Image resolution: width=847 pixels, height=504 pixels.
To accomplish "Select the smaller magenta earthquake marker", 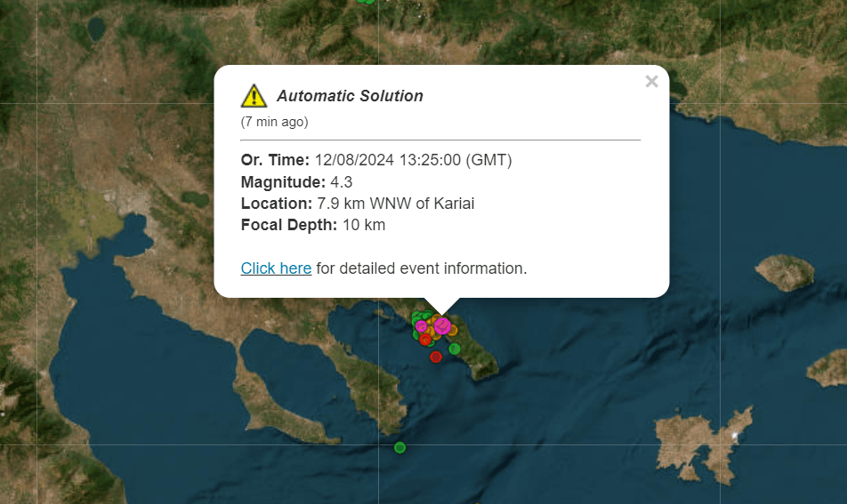I will coord(422,326).
